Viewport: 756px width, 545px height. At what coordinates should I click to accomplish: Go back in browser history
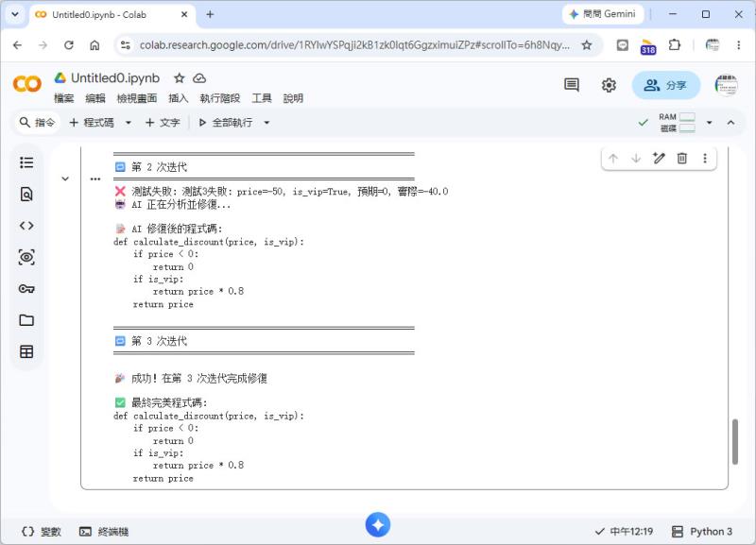click(x=18, y=45)
